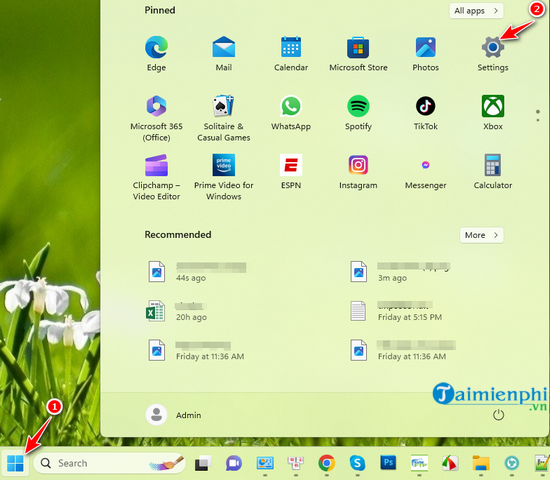Click the Windows Start button on taskbar
Screen dimensions: 550x480
coord(15,463)
